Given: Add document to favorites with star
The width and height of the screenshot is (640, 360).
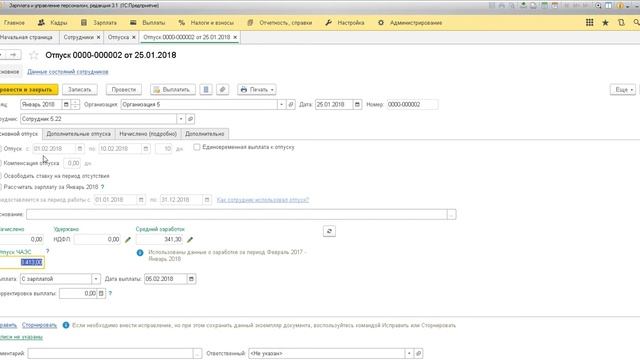Looking at the screenshot, I should (x=33, y=55).
